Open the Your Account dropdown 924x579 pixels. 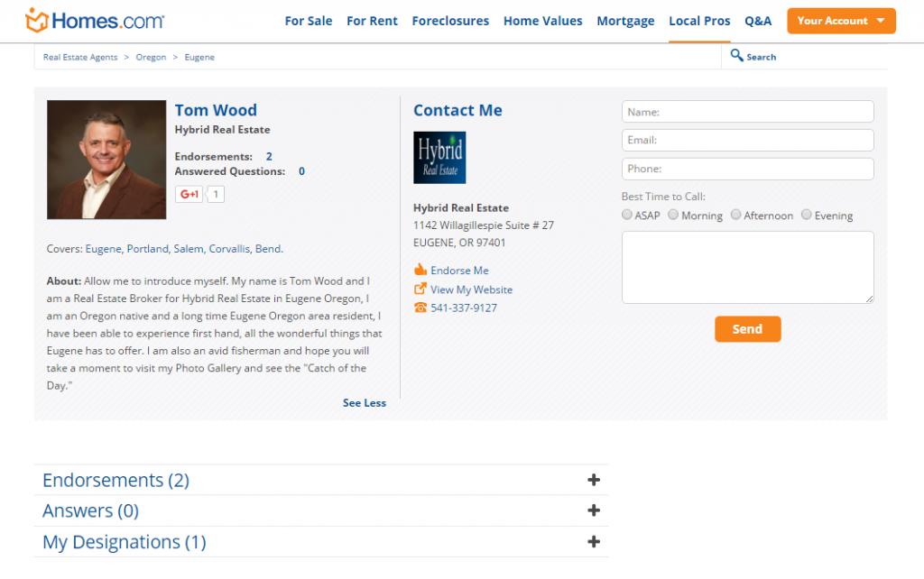pyautogui.click(x=841, y=21)
